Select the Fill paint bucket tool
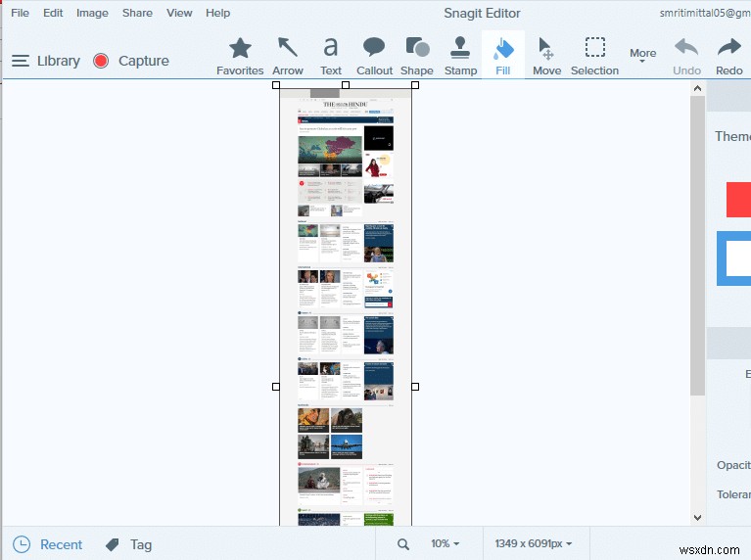Viewport: 751px width, 560px height. tap(503, 56)
